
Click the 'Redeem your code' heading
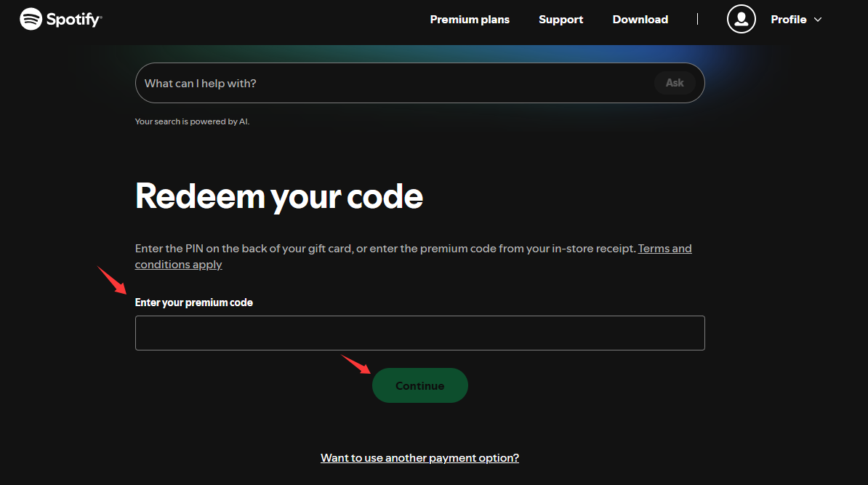pos(279,196)
